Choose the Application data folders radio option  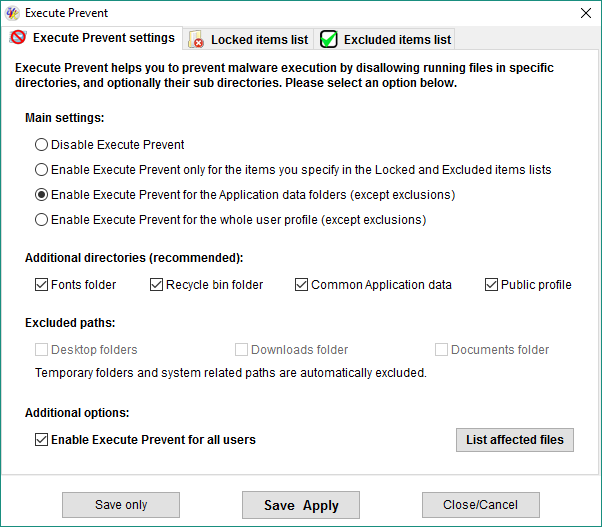point(41,195)
